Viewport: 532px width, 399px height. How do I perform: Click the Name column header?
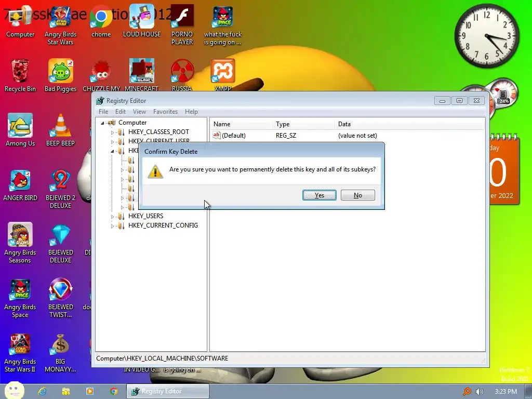(x=241, y=124)
